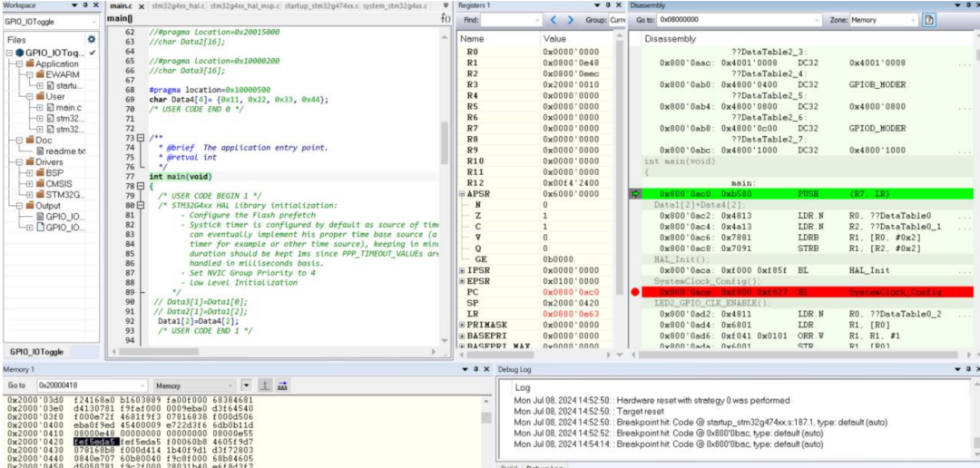Pin the Memory 1 panel
The height and width of the screenshot is (468, 980).
475,369
